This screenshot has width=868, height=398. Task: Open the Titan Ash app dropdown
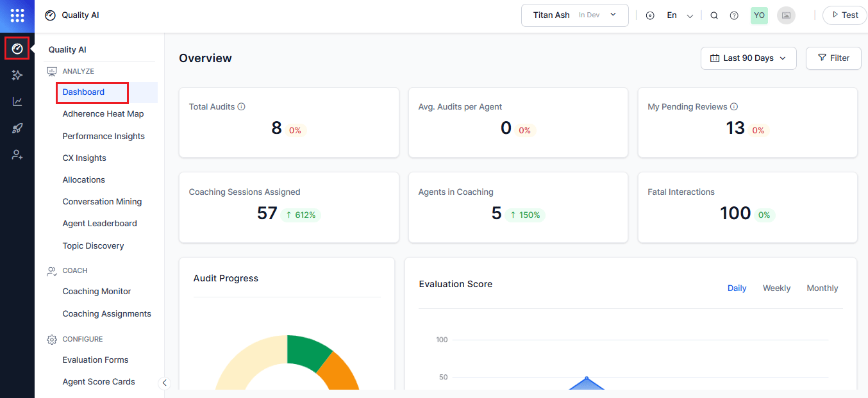click(575, 15)
